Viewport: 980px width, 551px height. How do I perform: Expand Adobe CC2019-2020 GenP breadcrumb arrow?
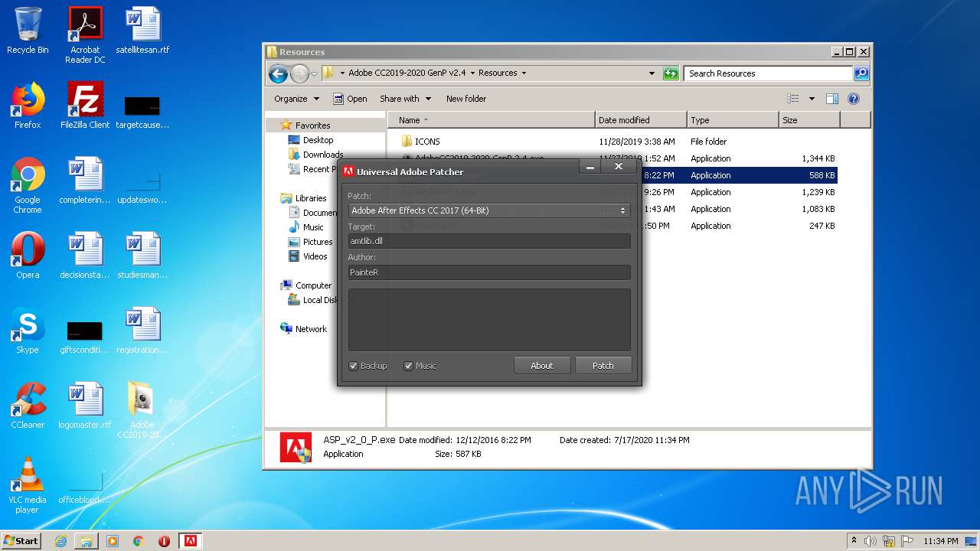tap(472, 73)
